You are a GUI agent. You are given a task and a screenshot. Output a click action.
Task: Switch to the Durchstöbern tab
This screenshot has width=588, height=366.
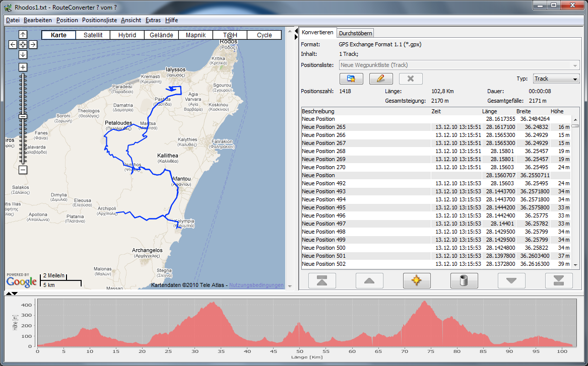point(356,33)
